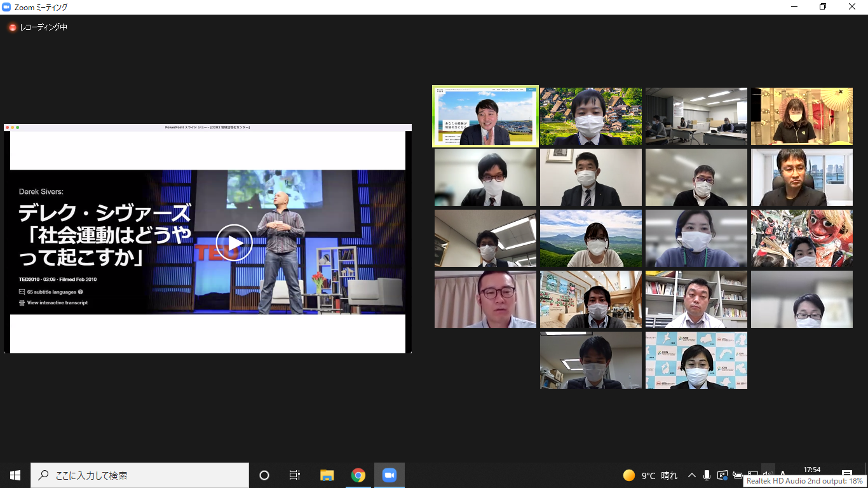The height and width of the screenshot is (488, 868).
Task: Close the Zoom meeting window
Action: pyautogui.click(x=853, y=7)
